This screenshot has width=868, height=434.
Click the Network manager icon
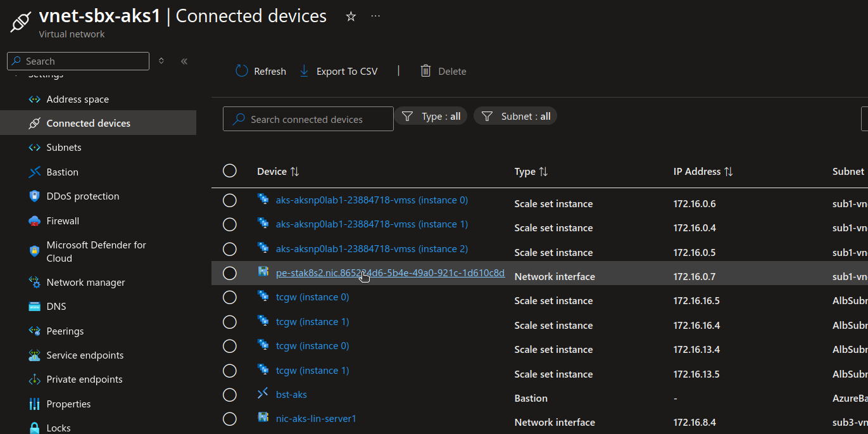(35, 282)
